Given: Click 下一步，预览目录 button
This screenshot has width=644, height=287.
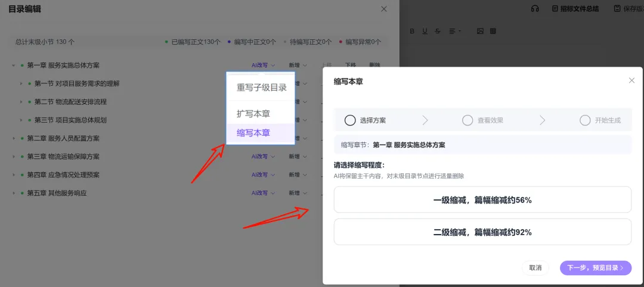Looking at the screenshot, I should pyautogui.click(x=596, y=268).
